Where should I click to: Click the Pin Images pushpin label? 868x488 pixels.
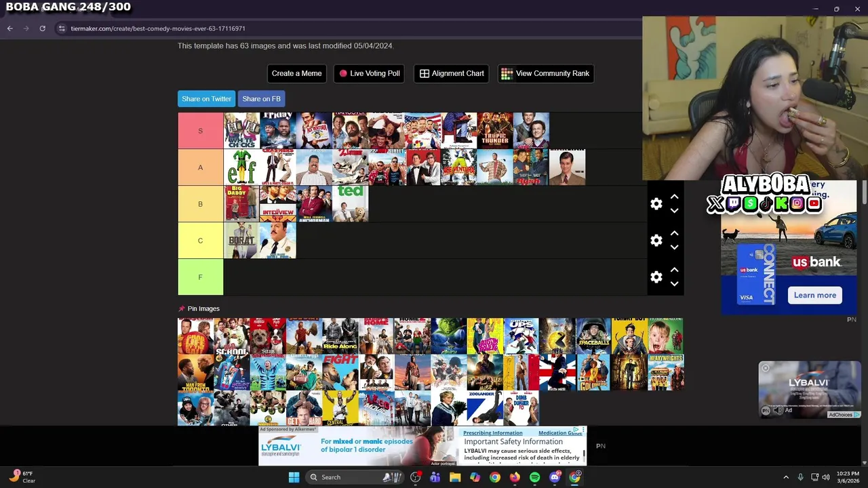[199, 308]
